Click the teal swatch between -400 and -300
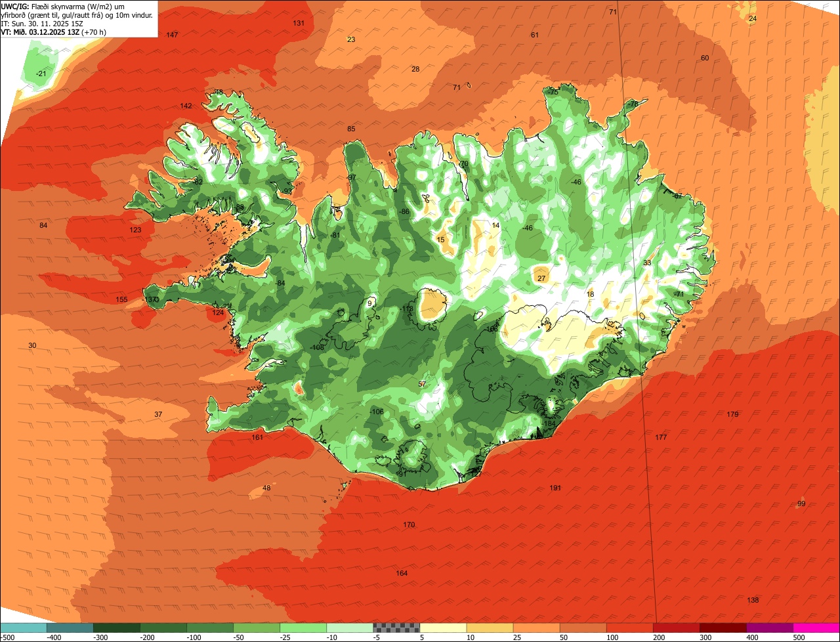 [x=70, y=628]
